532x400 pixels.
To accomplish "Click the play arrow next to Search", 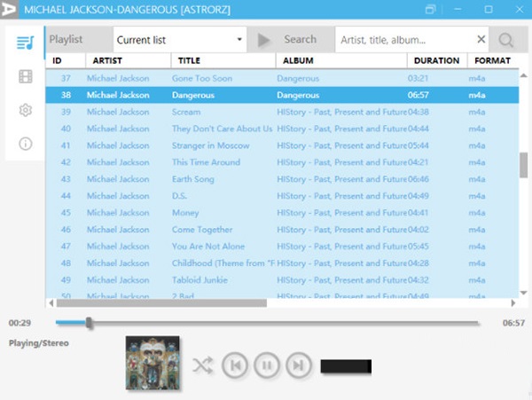I will (x=263, y=40).
